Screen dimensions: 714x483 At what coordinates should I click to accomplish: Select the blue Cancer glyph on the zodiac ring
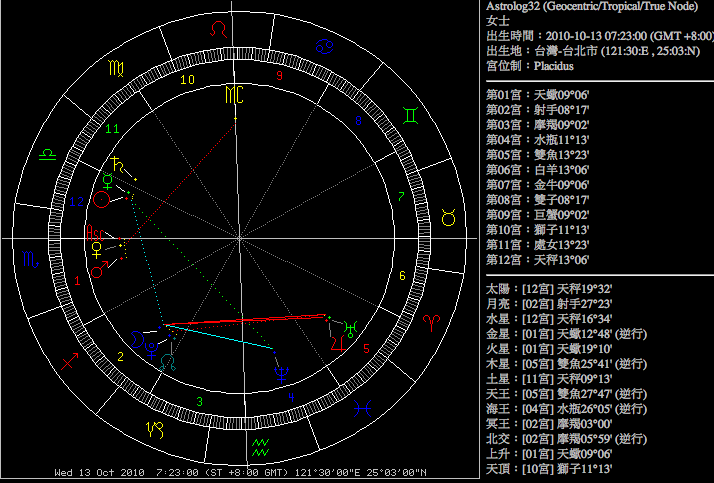click(325, 45)
